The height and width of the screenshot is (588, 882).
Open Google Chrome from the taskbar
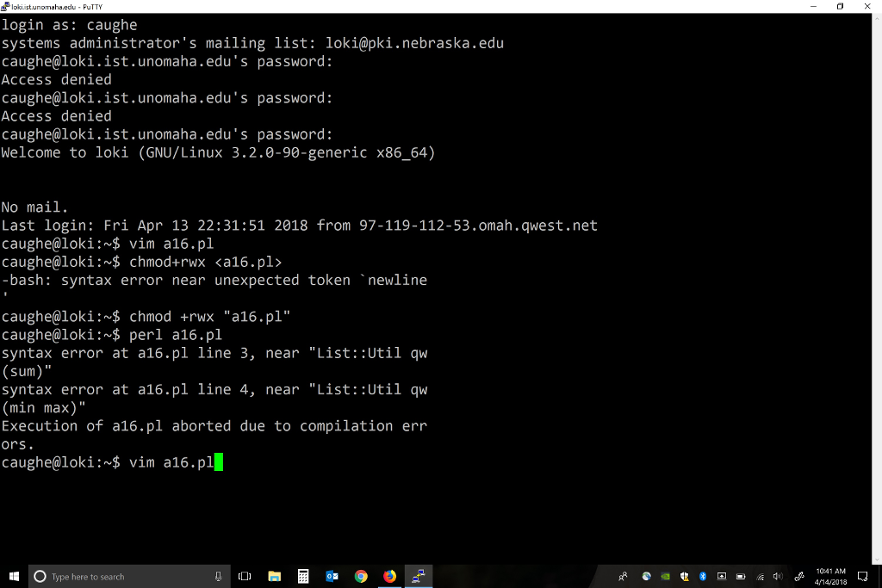click(x=361, y=576)
